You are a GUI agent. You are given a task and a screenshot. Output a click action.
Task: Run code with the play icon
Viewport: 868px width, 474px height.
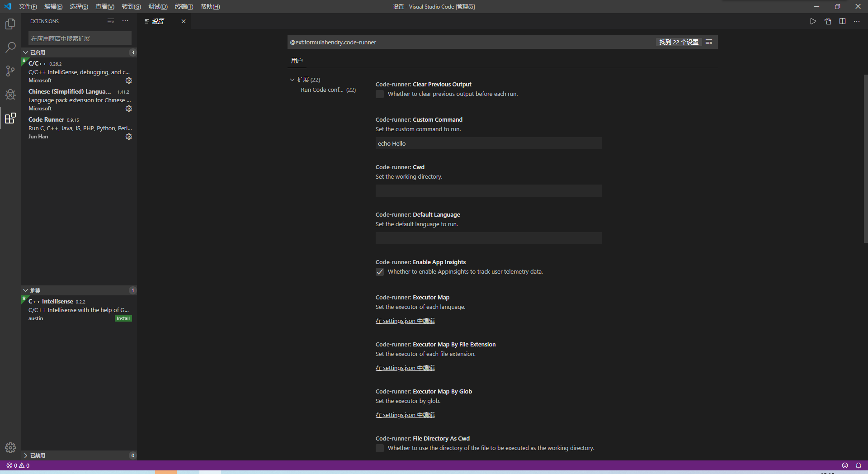pos(813,21)
